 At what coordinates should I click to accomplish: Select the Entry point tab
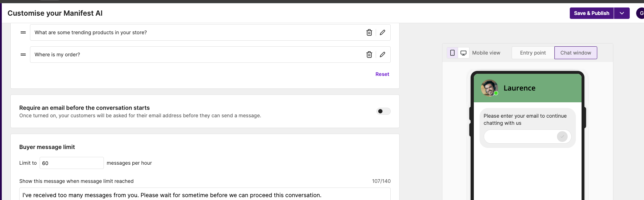tap(533, 53)
